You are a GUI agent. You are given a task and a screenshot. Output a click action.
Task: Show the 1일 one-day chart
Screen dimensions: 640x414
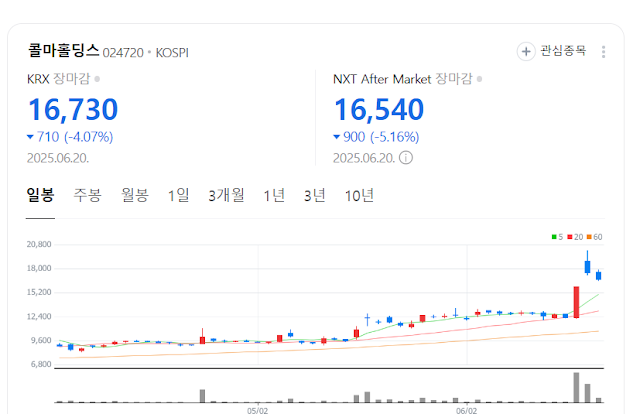tap(179, 195)
